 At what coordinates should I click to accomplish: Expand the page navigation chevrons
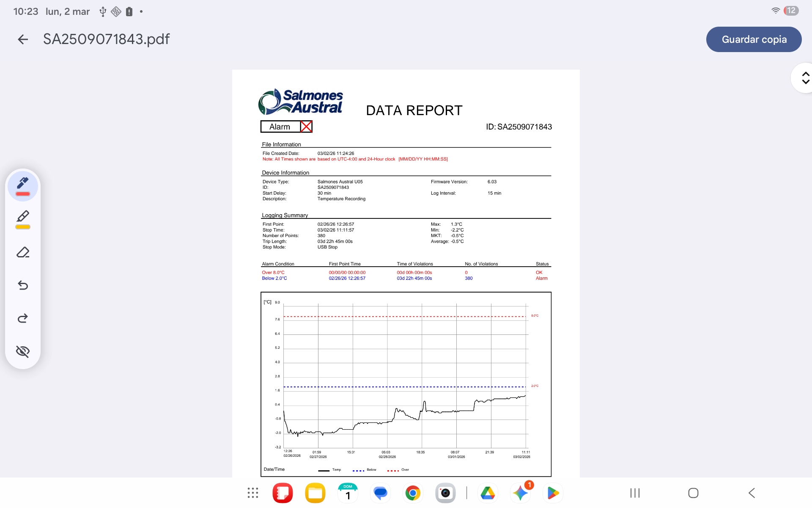(x=805, y=78)
